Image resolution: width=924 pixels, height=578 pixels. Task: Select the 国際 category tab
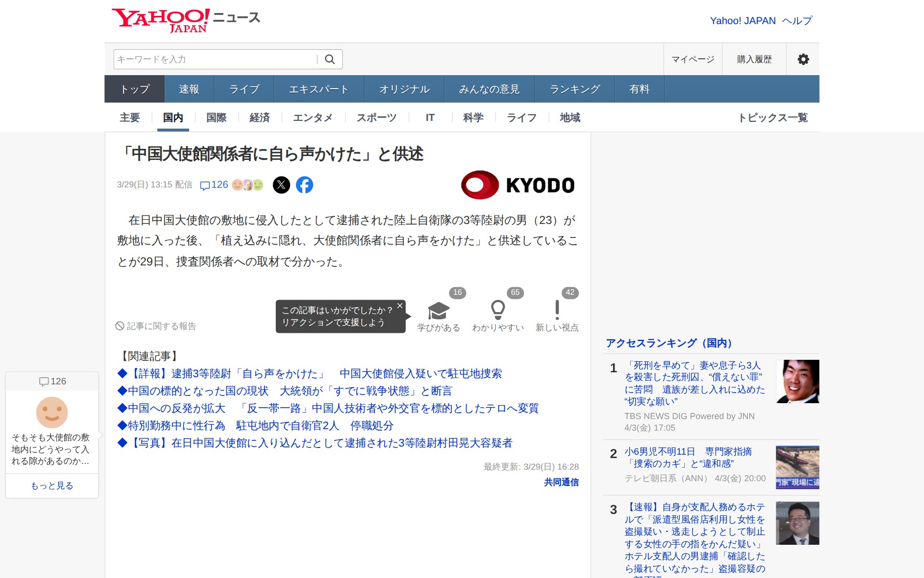[216, 118]
